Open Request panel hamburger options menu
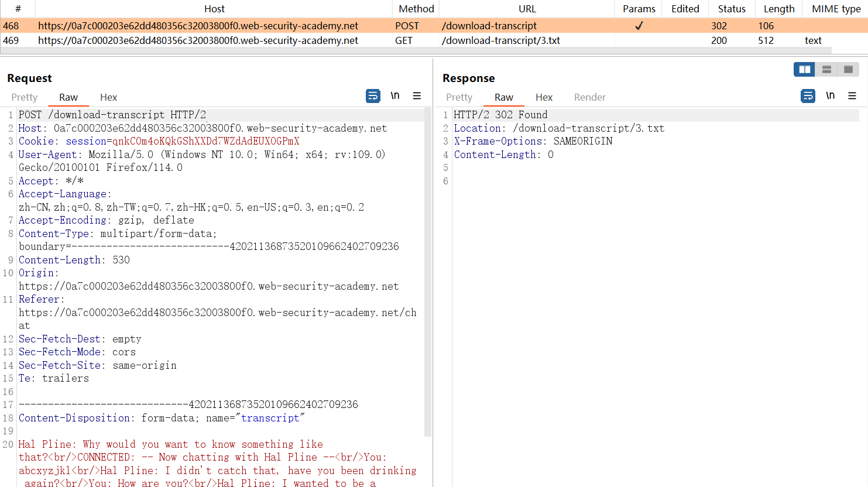Image resolution: width=868 pixels, height=487 pixels. click(x=417, y=96)
